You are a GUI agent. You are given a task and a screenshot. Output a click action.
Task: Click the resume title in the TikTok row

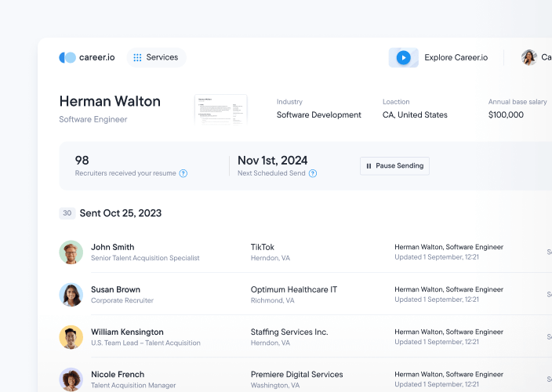coord(448,247)
